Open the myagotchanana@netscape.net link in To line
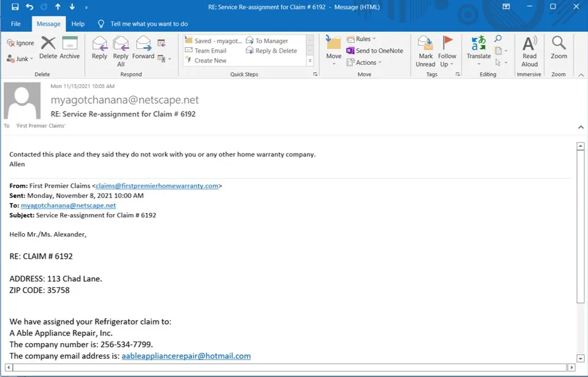This screenshot has width=588, height=377. point(68,206)
